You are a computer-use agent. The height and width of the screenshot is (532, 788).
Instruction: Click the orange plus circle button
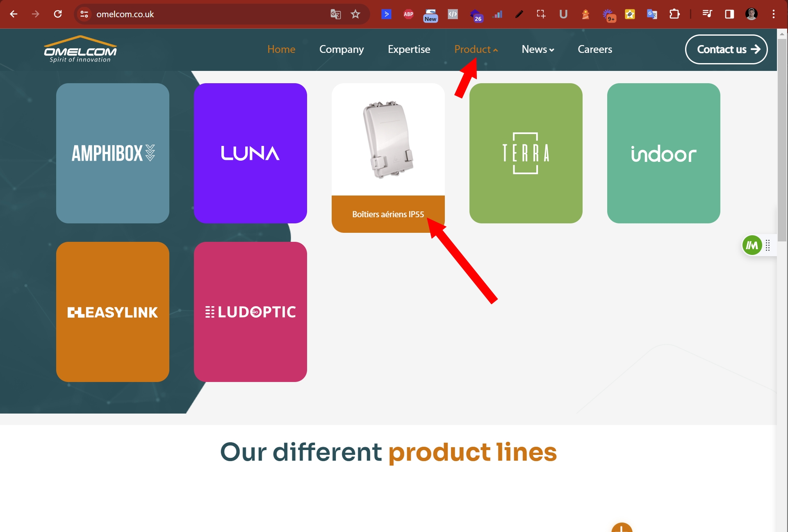coord(622,527)
